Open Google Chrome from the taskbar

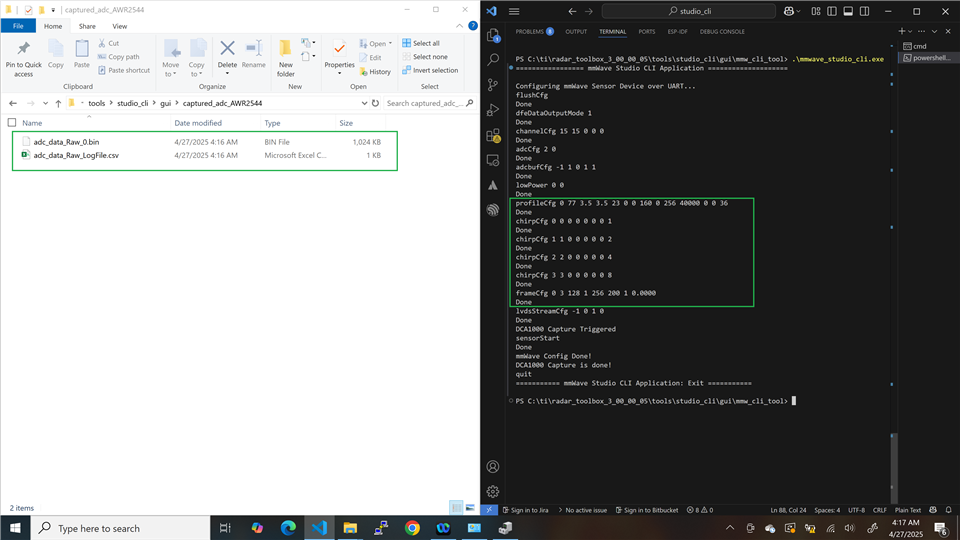(x=412, y=528)
